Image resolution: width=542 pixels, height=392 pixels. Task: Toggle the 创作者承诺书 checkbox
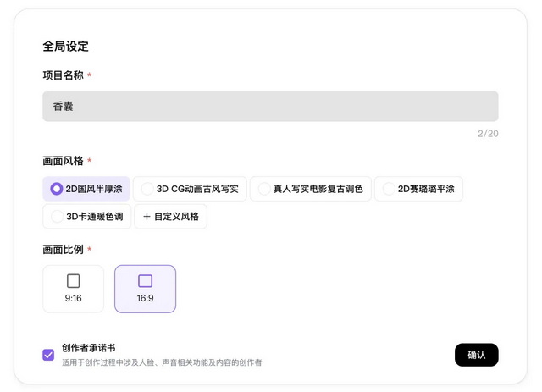(x=48, y=355)
